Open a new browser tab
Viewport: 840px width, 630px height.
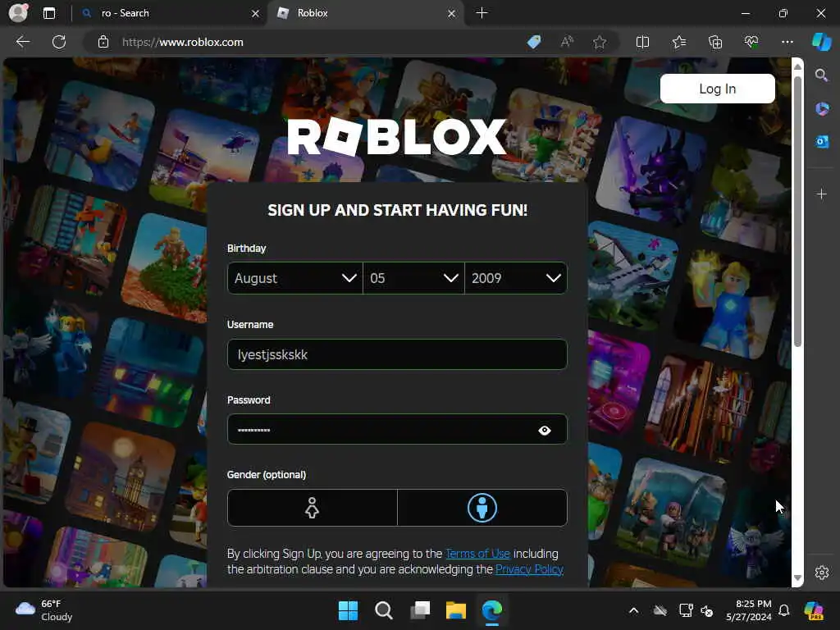[x=482, y=13]
